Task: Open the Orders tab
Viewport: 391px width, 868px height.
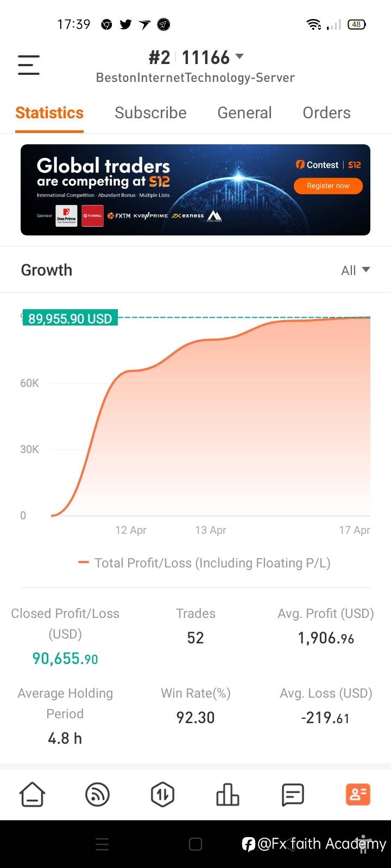Action: pos(326,113)
